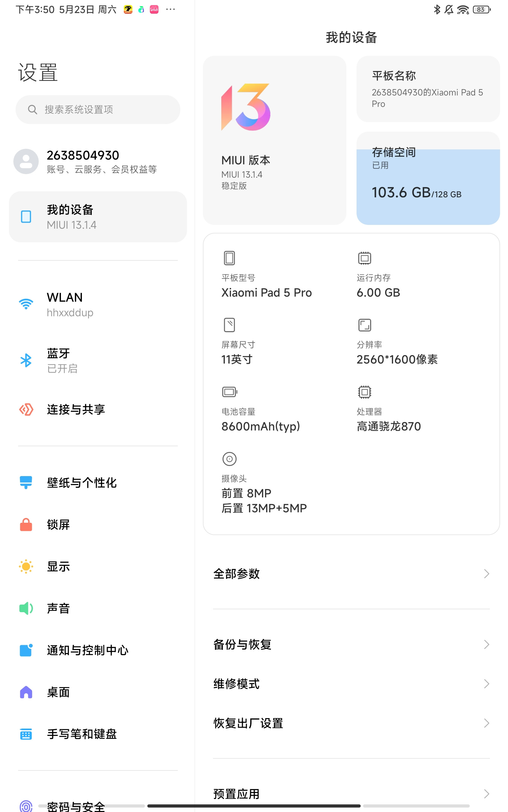Tap the 稳定版 label
This screenshot has height=812, width=508.
coord(234,186)
